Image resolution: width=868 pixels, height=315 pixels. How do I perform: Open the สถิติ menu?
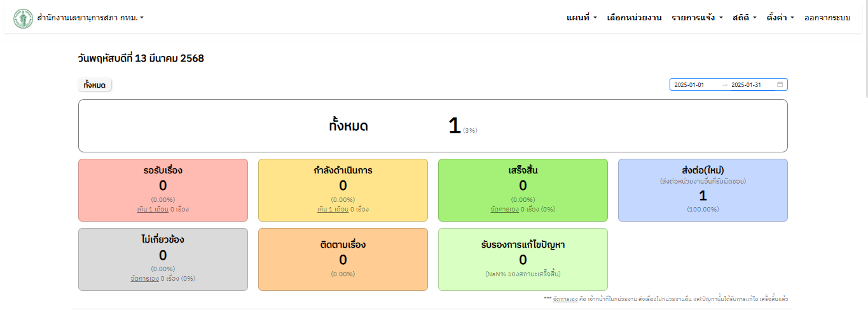click(744, 18)
